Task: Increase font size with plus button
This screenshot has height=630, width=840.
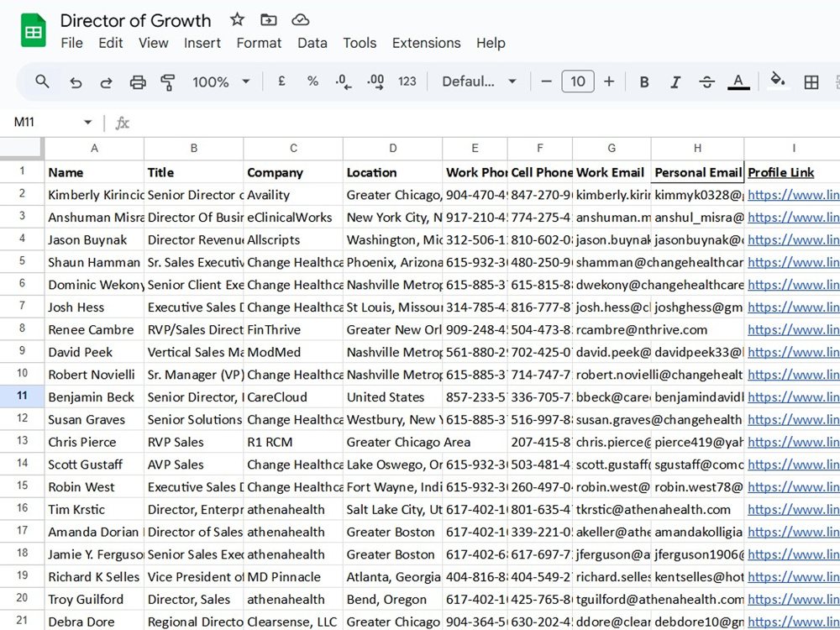Action: pyautogui.click(x=608, y=81)
